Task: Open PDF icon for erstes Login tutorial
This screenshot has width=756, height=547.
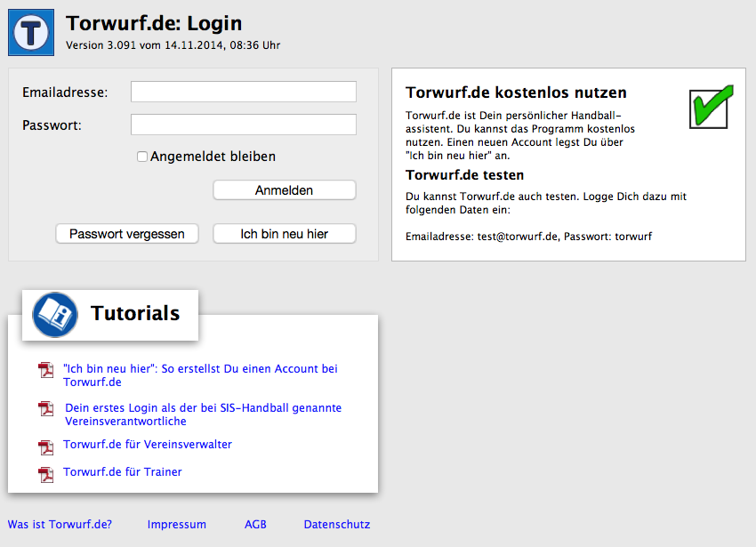Action: point(45,409)
